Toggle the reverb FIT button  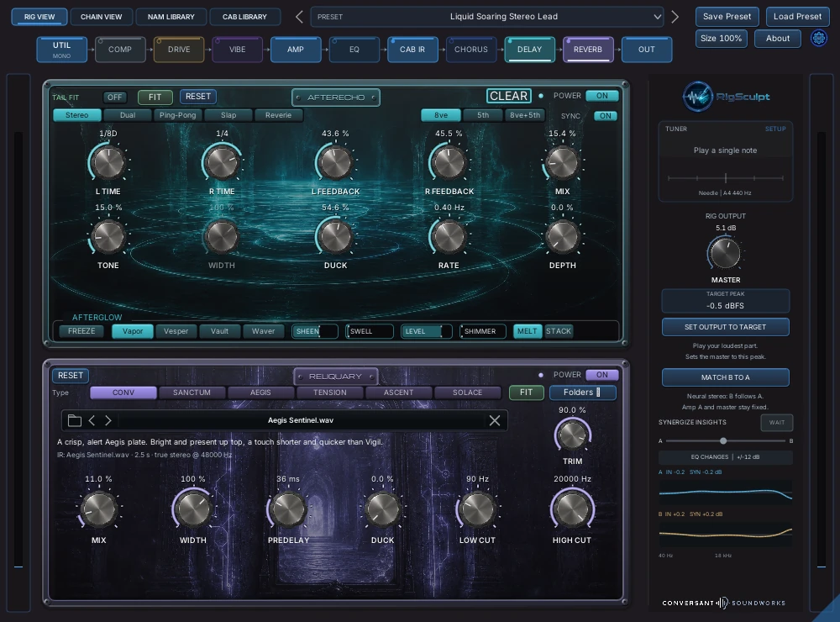pos(526,393)
